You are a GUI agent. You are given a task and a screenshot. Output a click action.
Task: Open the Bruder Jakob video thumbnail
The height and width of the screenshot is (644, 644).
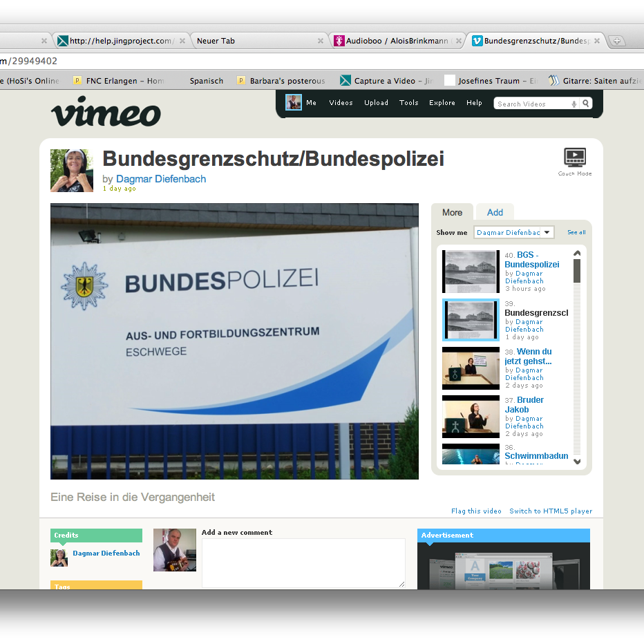tap(471, 417)
